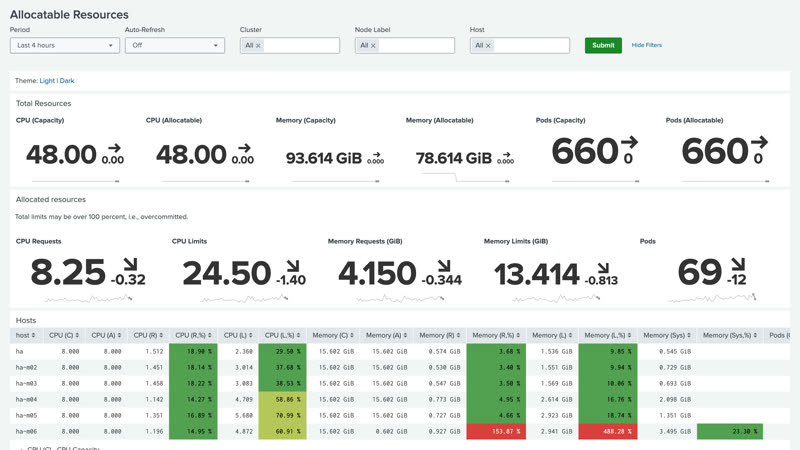
Task: Sort by Memory (L,%) column header
Action: tap(608, 335)
